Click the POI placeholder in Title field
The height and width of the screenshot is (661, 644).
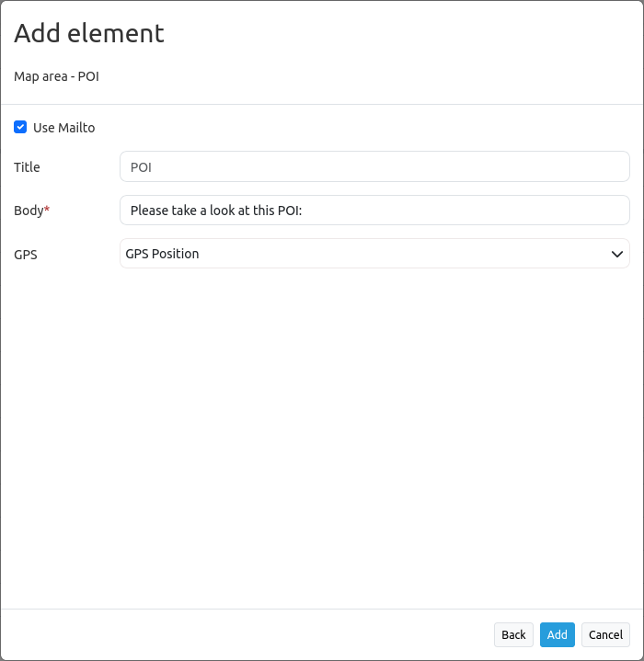pos(141,167)
